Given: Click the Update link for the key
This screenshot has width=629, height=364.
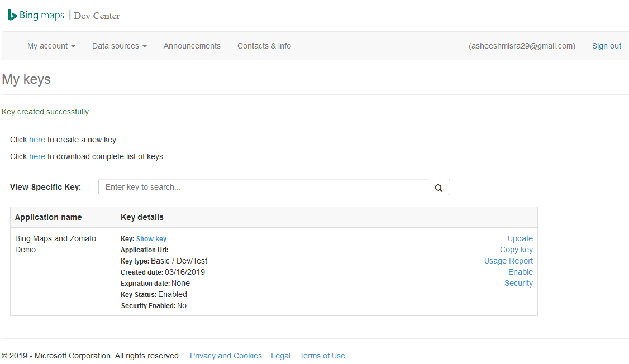Looking at the screenshot, I should coord(520,238).
